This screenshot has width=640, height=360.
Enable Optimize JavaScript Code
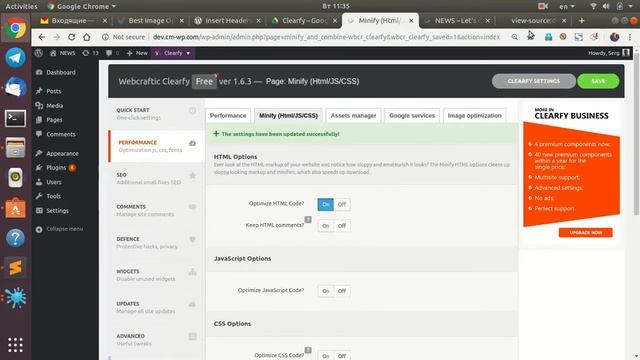click(325, 291)
